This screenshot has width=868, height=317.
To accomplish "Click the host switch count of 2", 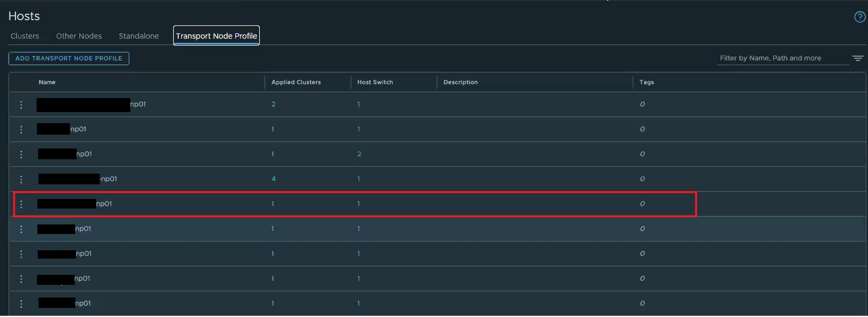I will point(359,154).
